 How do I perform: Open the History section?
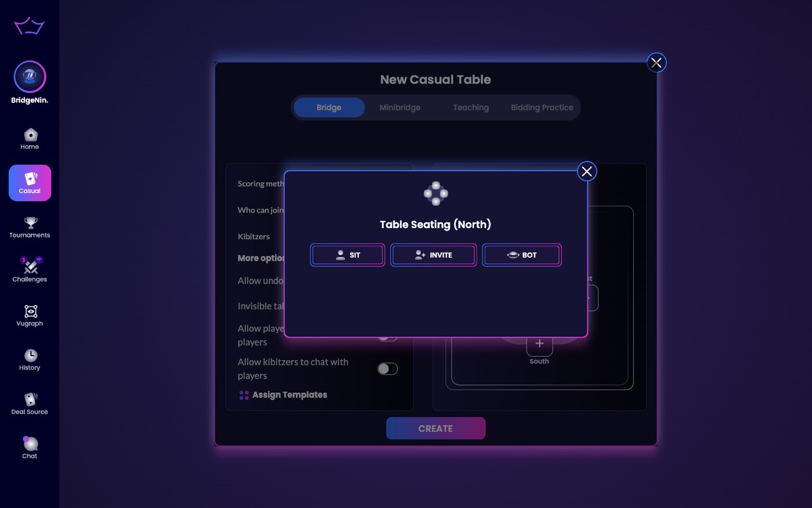pyautogui.click(x=30, y=360)
